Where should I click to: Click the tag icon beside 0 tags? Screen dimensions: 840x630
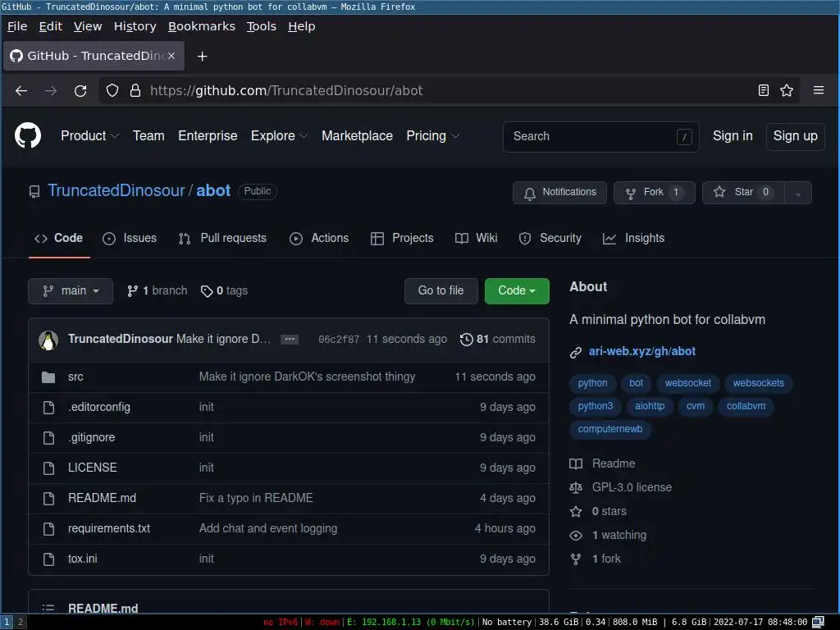click(x=207, y=291)
